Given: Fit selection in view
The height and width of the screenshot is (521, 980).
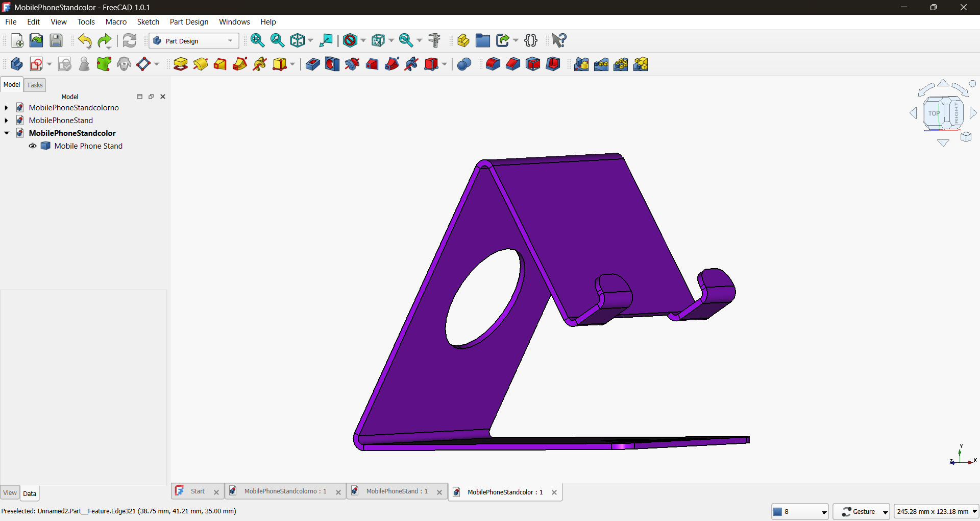Looking at the screenshot, I should [x=277, y=40].
